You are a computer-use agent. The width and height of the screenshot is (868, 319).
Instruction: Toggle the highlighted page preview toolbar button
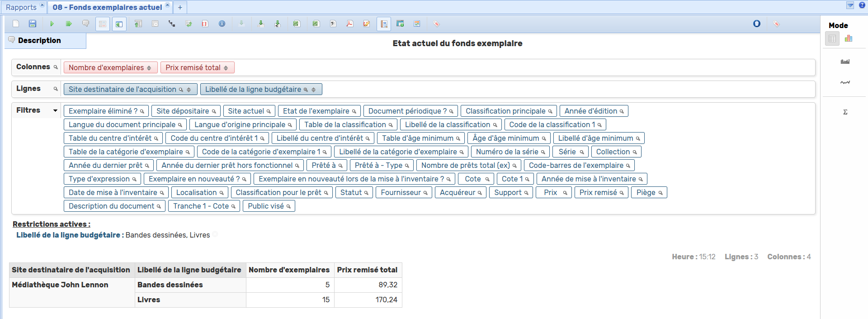[x=383, y=24]
